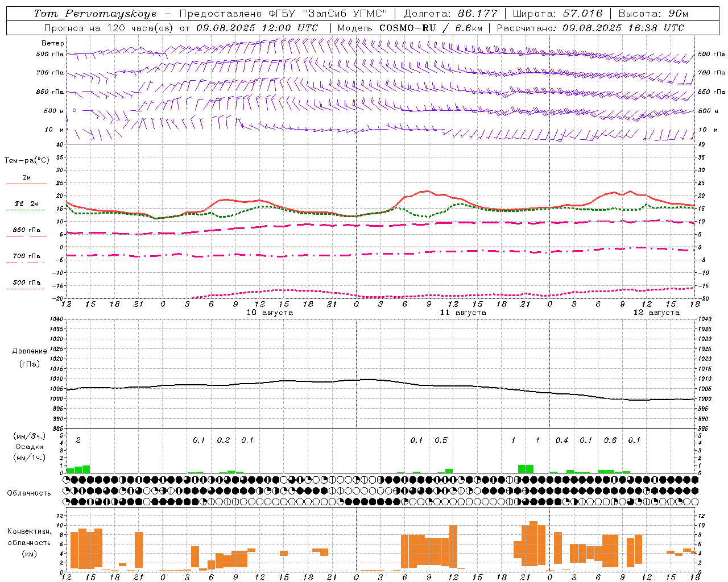Select the latitude value 57.016
Screen dimensions: 728x582
pos(583,14)
